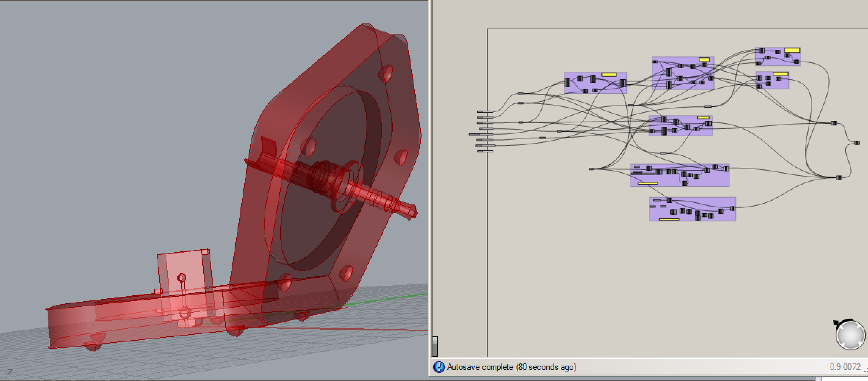Viewport: 868px width, 381px height.
Task: Select the rightmost component on the Grasshopper canvas
Action: 857,143
